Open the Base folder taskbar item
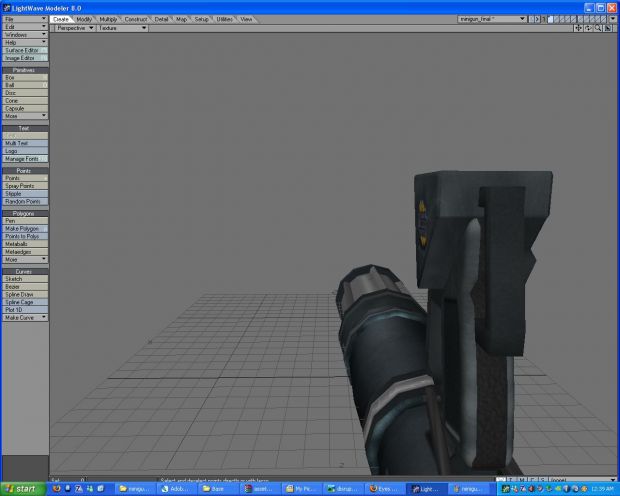The width and height of the screenshot is (620, 496). (x=219, y=489)
